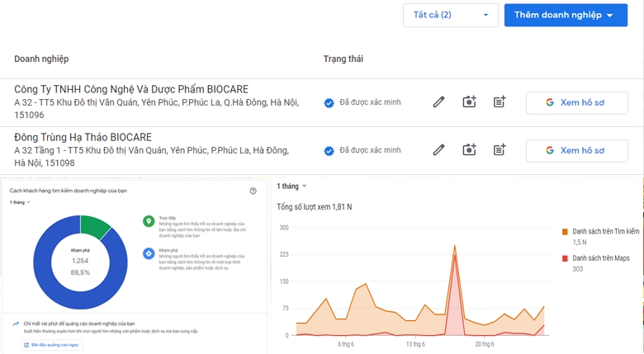Add photo for Đông Trùng Hạ Thảo BIOCARE
Screen dimensions: 644x354
(469, 150)
